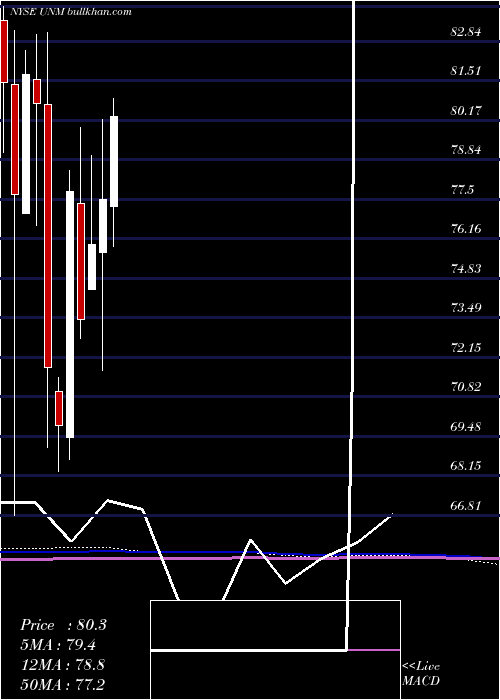Viewport: 500px width, 700px height.
Task: Click the 76.16 price axis label
Action: (466, 229)
